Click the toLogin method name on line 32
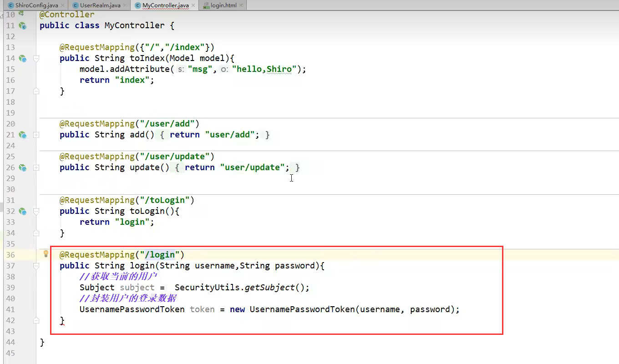The image size is (619, 364). click(x=147, y=211)
